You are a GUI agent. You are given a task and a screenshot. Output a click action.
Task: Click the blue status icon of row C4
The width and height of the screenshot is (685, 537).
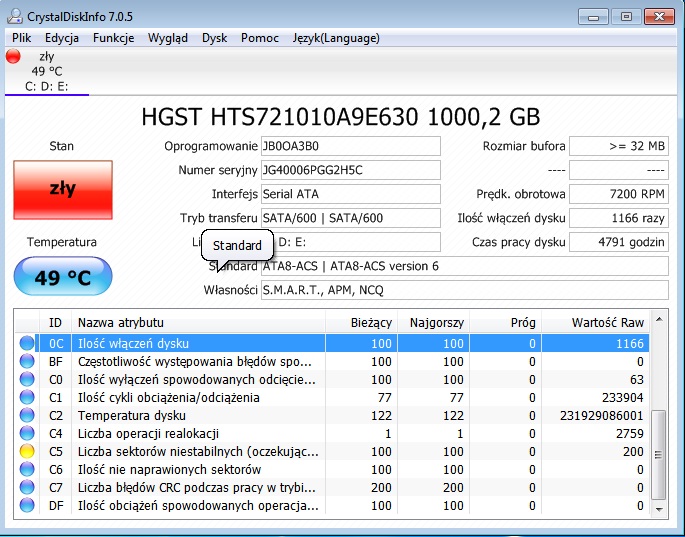click(x=27, y=433)
